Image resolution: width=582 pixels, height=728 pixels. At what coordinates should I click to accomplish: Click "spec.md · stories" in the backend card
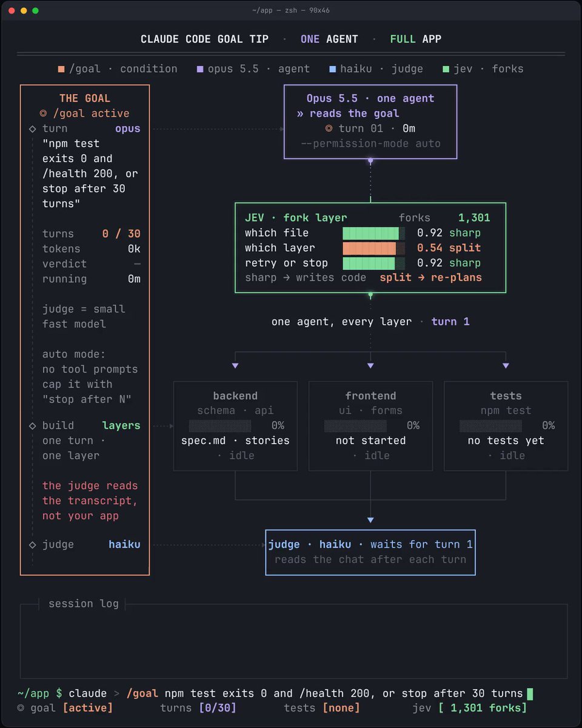pyautogui.click(x=235, y=440)
